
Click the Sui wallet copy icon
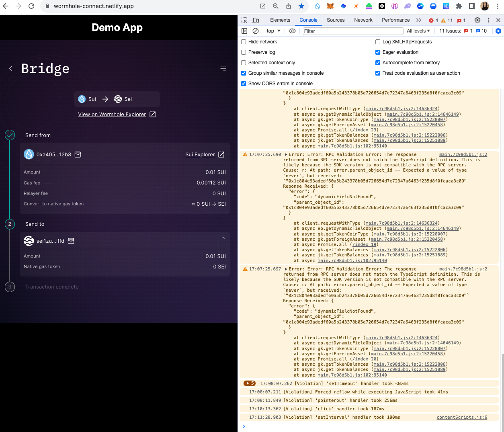click(78, 154)
